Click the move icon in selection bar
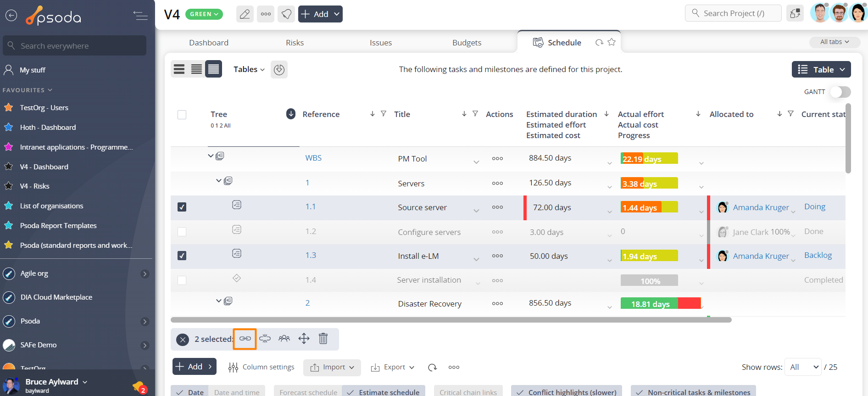The image size is (868, 396). tap(304, 339)
